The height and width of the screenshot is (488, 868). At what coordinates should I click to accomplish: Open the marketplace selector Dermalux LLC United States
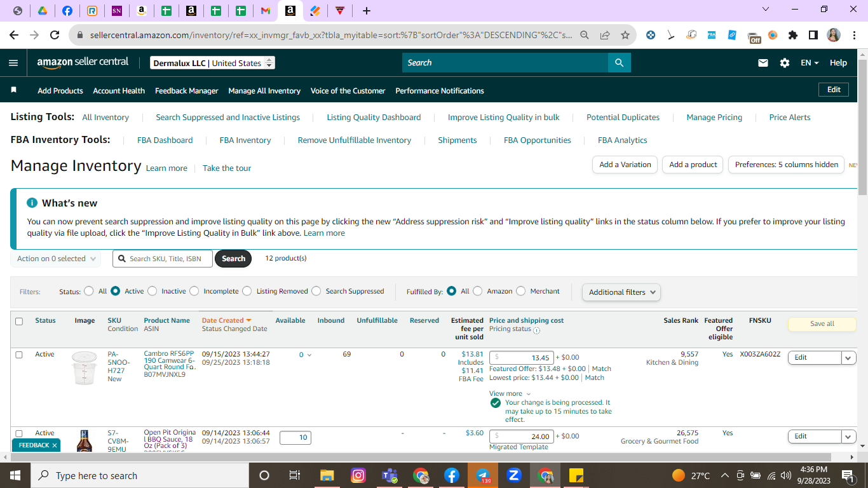213,63
